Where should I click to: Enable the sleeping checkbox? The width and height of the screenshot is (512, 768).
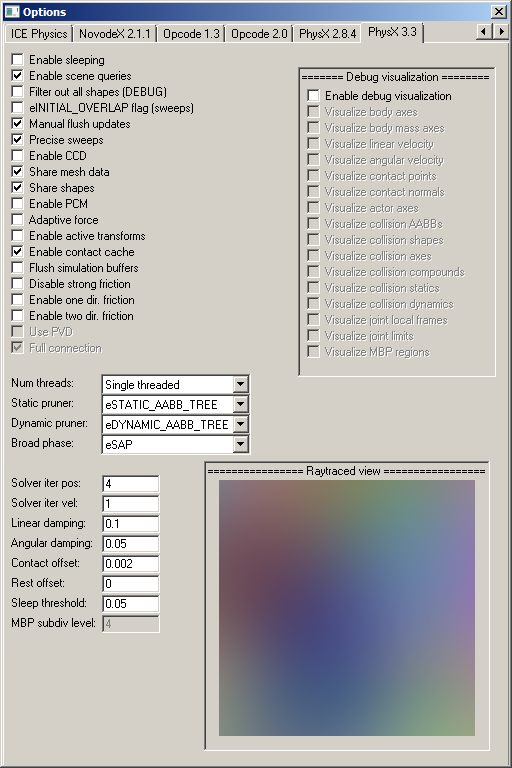18,60
